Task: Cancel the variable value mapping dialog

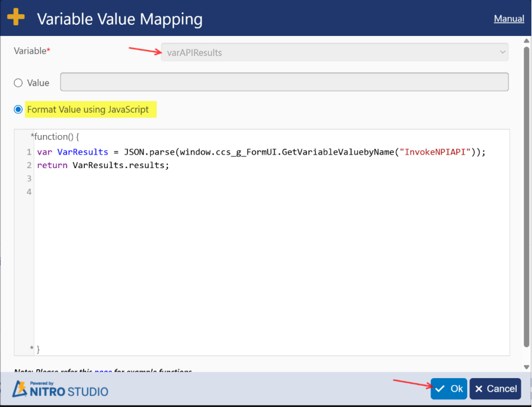Action: (x=495, y=389)
